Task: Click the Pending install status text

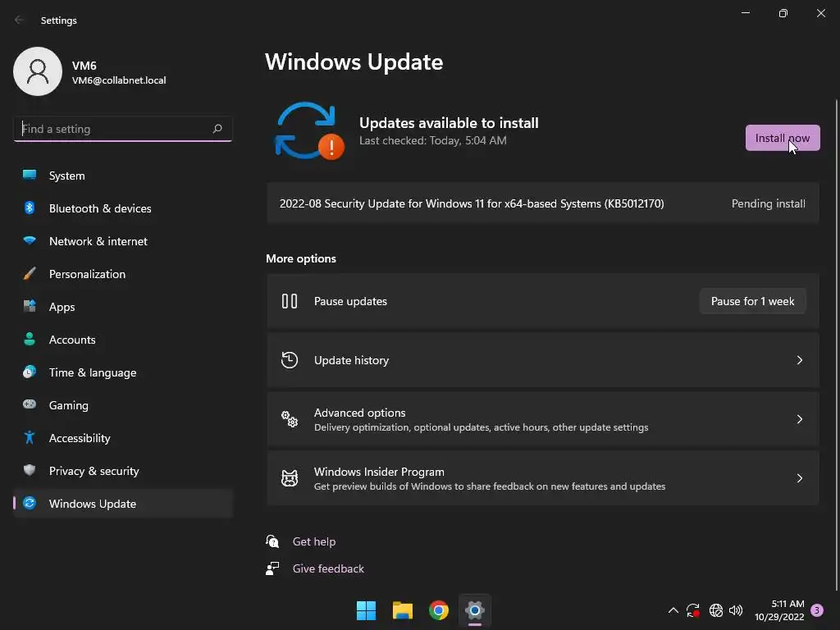Action: (x=768, y=203)
